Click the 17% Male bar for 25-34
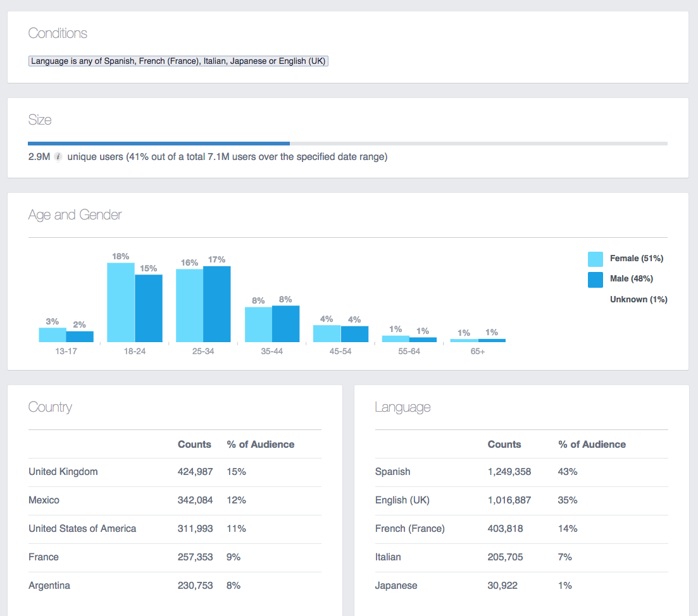The height and width of the screenshot is (616, 698). point(217,304)
